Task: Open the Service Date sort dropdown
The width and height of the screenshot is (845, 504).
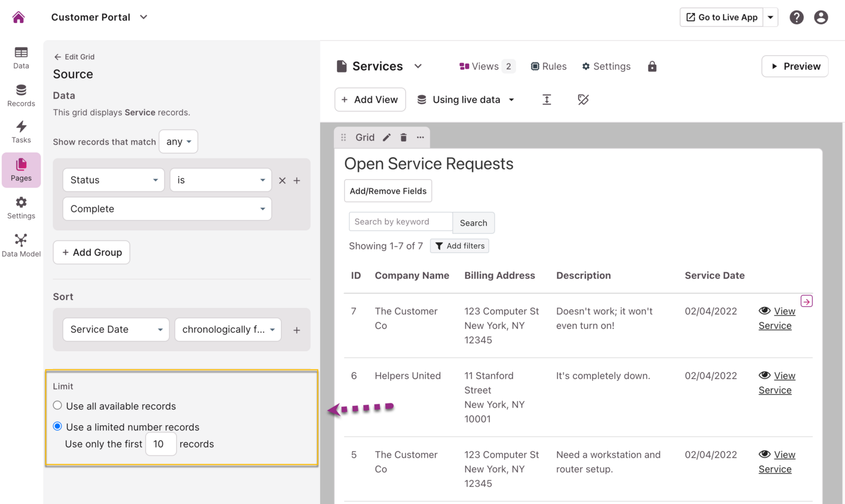Action: tap(115, 329)
